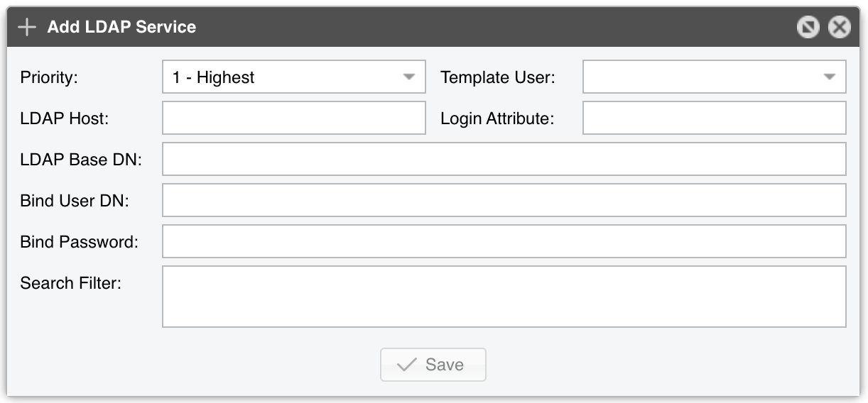Expand the Priority dropdown arrow
Image resolution: width=868 pixels, height=403 pixels.
click(409, 77)
